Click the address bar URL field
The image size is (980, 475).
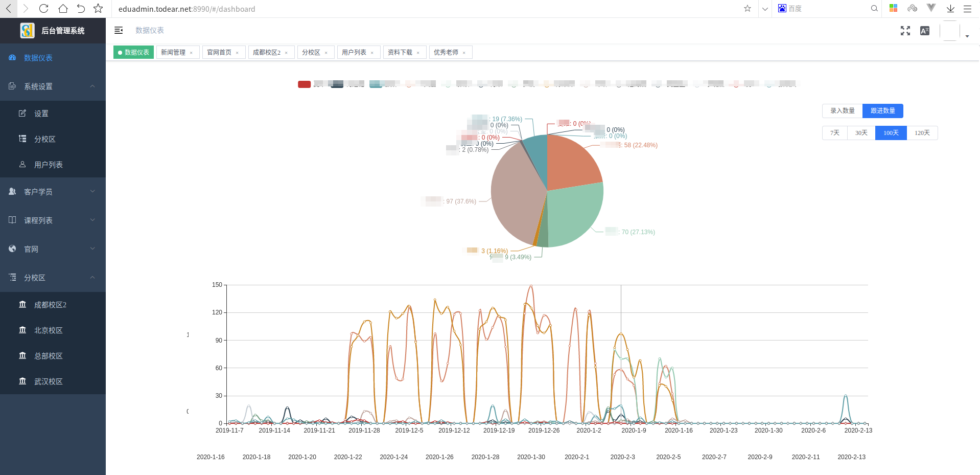pyautogui.click(x=427, y=9)
